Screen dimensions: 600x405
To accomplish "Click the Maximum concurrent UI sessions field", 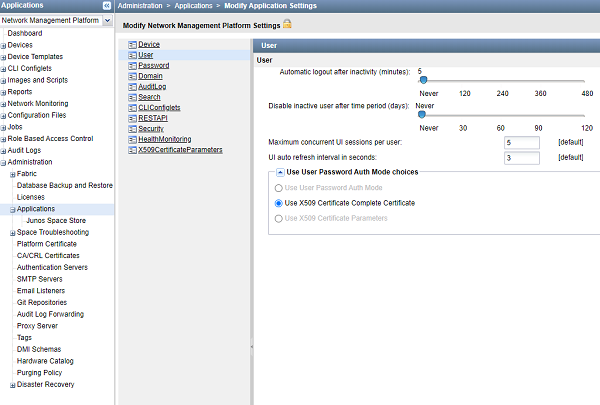I will click(522, 143).
